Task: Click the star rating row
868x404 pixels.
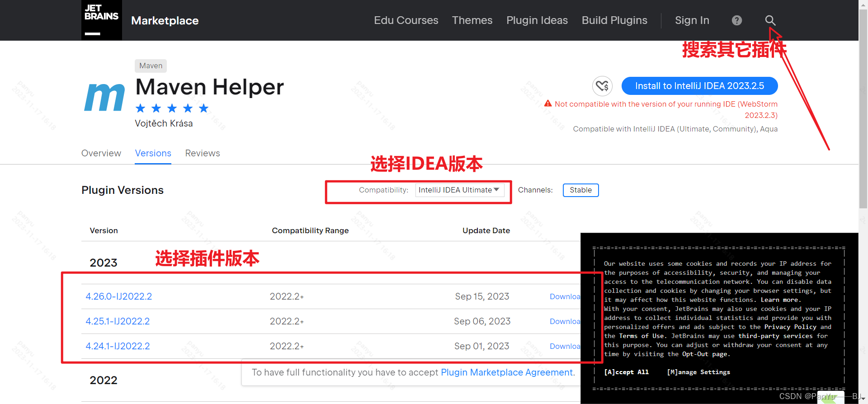Action: tap(172, 108)
